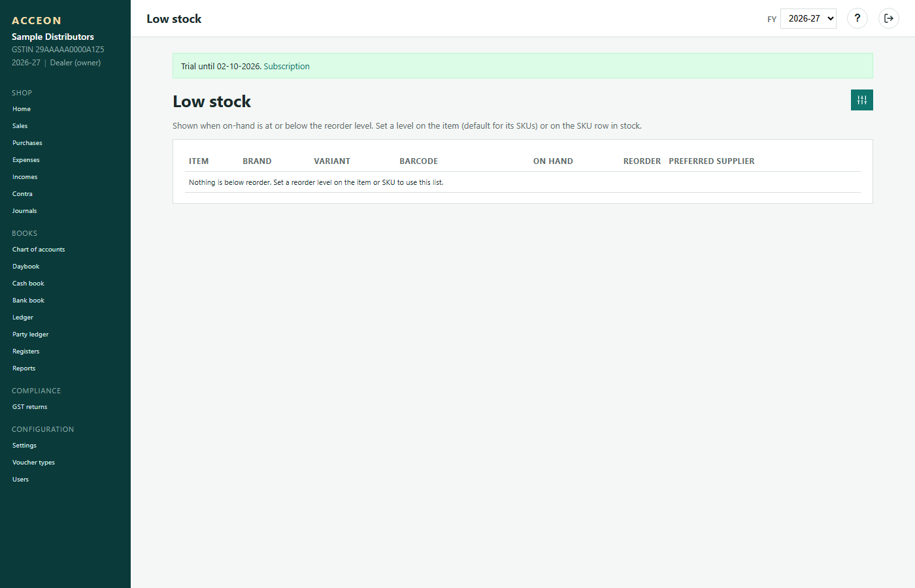The image size is (915, 588).
Task: Go to Home in the sidebar
Action: click(22, 109)
